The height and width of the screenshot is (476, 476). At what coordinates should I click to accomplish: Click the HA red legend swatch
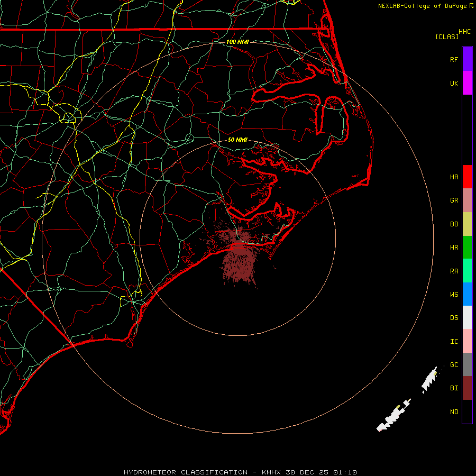(x=467, y=177)
